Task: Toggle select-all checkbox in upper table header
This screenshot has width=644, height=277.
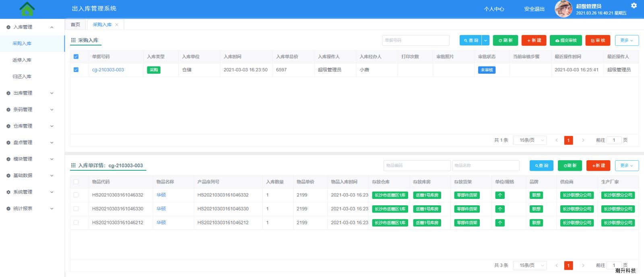Action: coord(76,57)
